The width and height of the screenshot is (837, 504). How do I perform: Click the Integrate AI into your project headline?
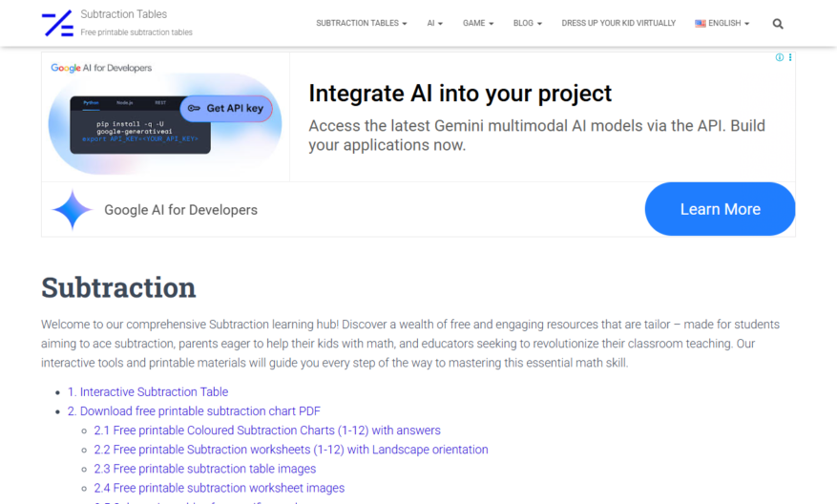pyautogui.click(x=460, y=94)
